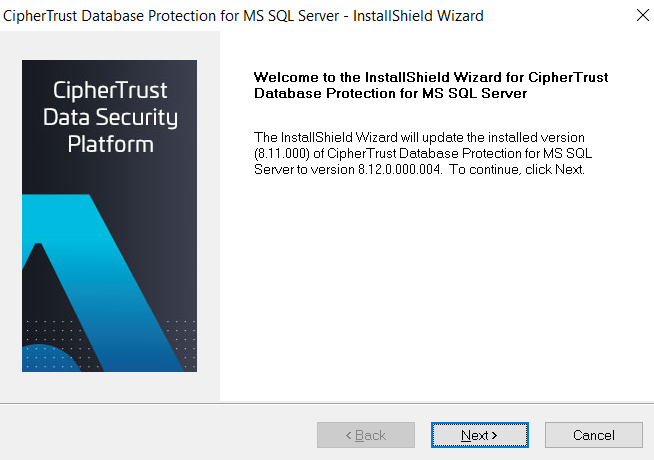The height and width of the screenshot is (460, 654).
Task: Click the bold Welcome heading text
Action: (431, 85)
